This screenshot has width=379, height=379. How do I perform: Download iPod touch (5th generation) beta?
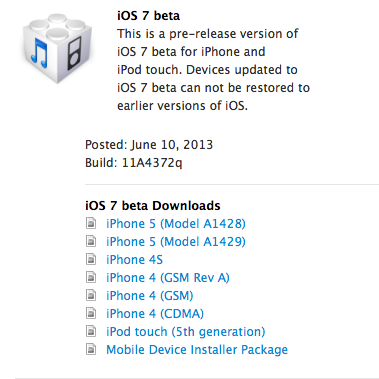point(186,332)
